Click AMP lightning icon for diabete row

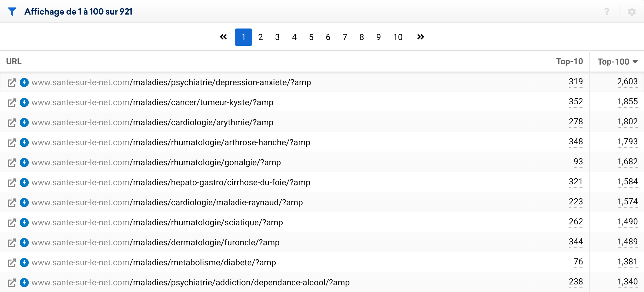pos(24,263)
